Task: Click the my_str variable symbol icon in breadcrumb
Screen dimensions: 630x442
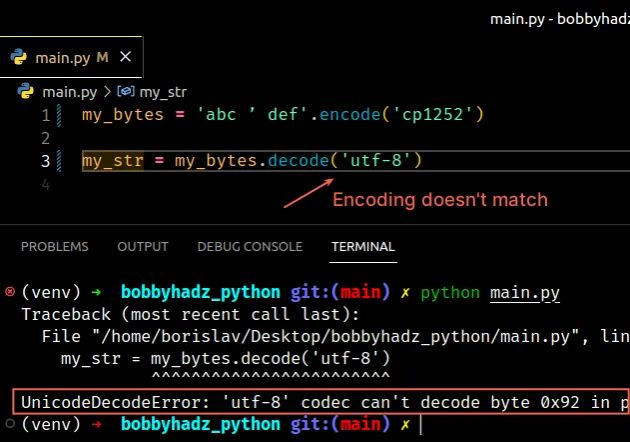Action: pos(126,92)
